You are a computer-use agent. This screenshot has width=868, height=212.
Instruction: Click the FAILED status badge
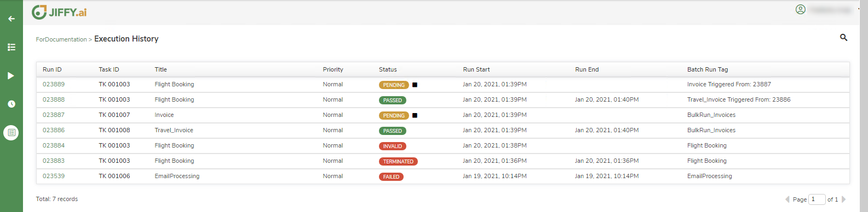point(391,176)
